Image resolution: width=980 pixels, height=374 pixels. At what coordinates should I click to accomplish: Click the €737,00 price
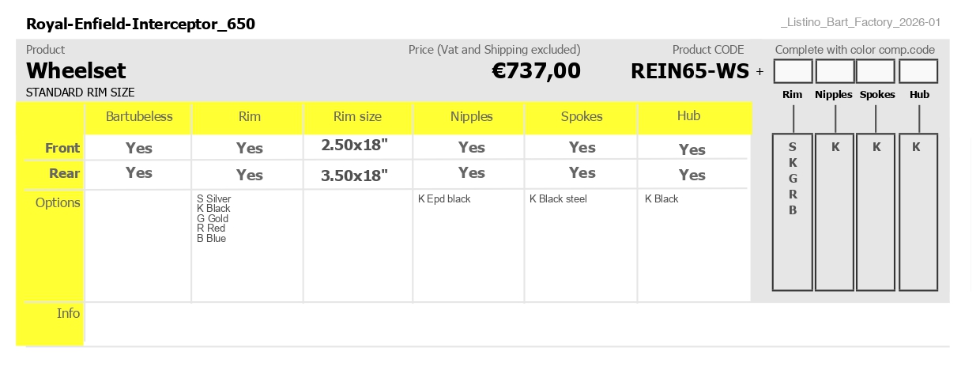[537, 71]
